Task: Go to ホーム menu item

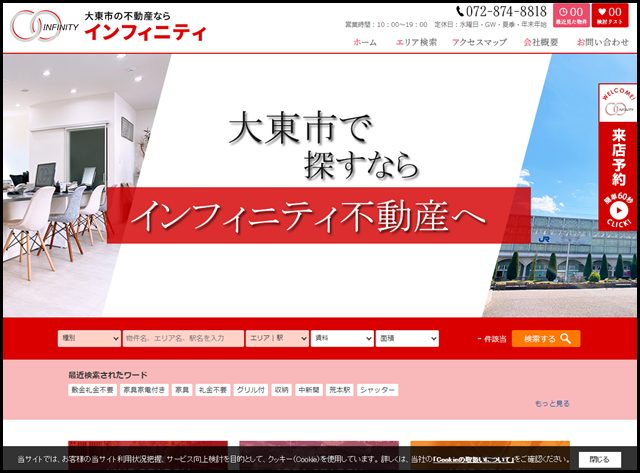Action: coord(364,42)
